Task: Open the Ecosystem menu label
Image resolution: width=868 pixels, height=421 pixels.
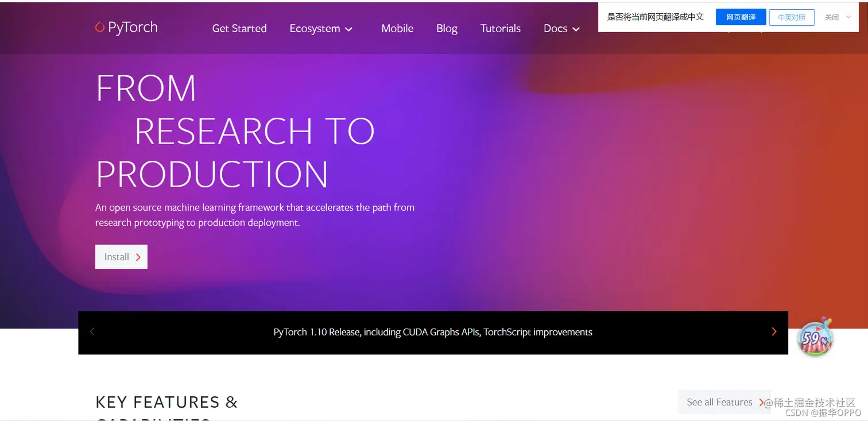Action: pos(315,28)
